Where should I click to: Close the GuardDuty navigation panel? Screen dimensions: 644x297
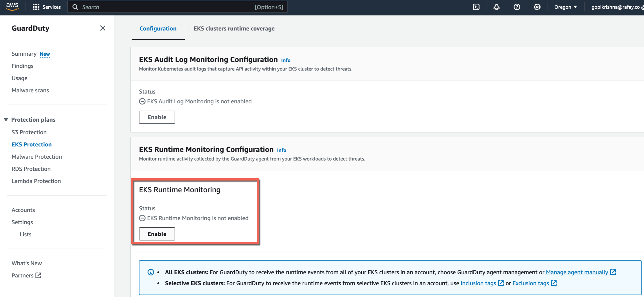point(103,28)
